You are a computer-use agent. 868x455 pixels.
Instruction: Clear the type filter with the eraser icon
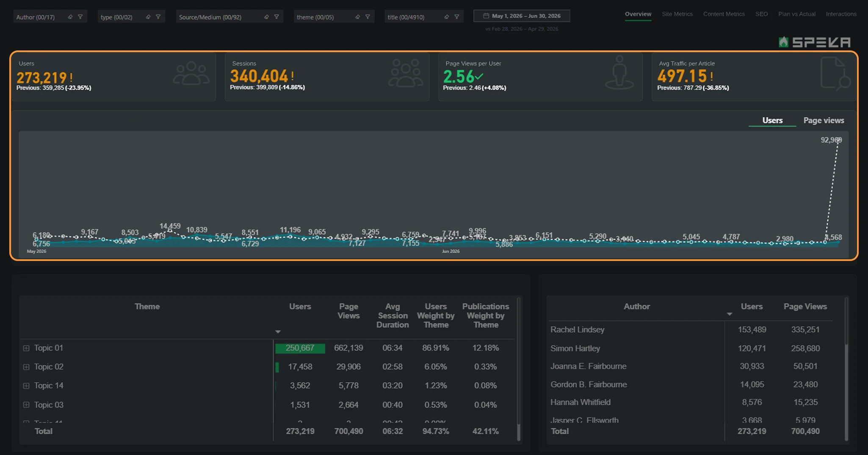(x=148, y=17)
